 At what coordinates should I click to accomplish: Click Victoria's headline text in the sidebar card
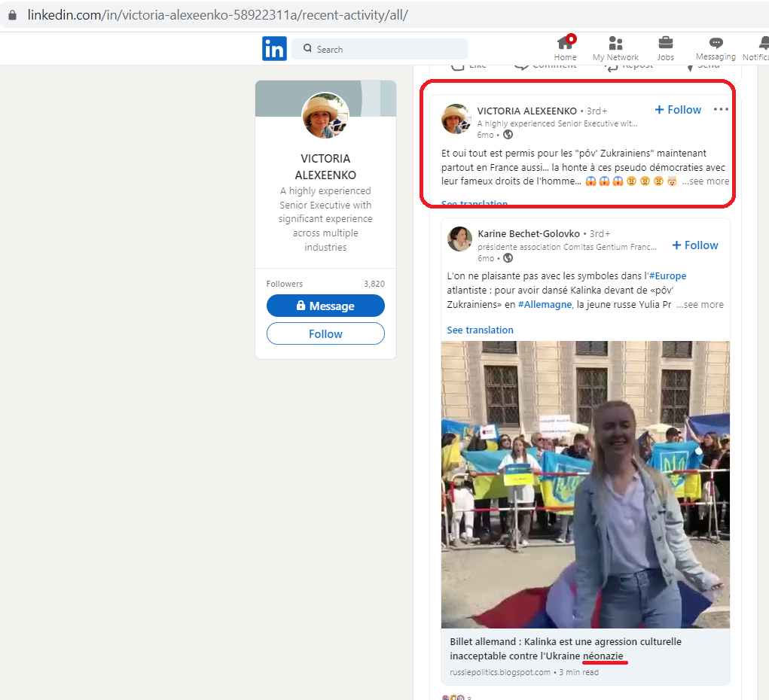coord(325,218)
